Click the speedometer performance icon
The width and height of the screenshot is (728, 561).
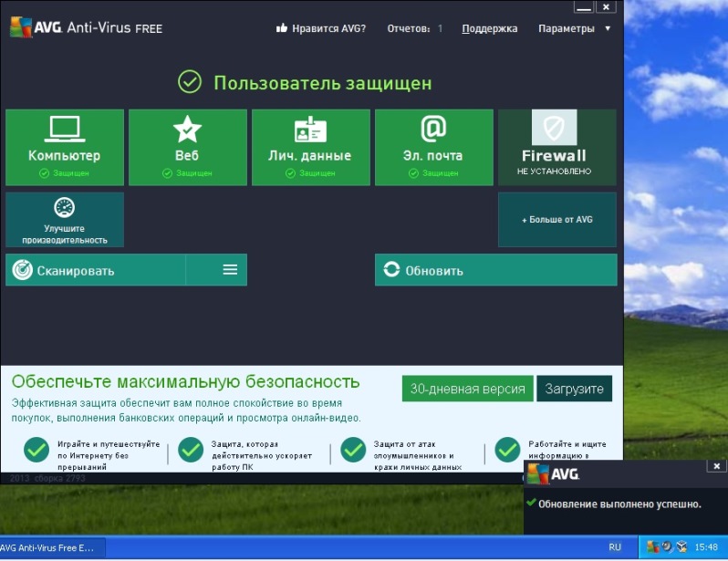(65, 208)
